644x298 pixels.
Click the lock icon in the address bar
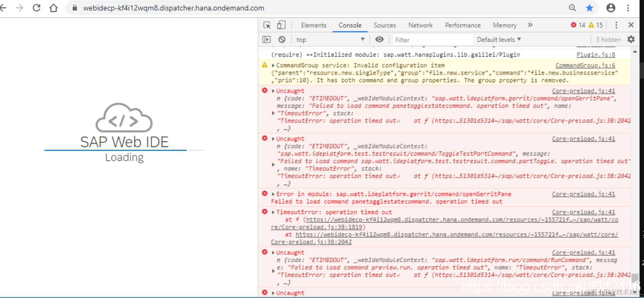75,8
